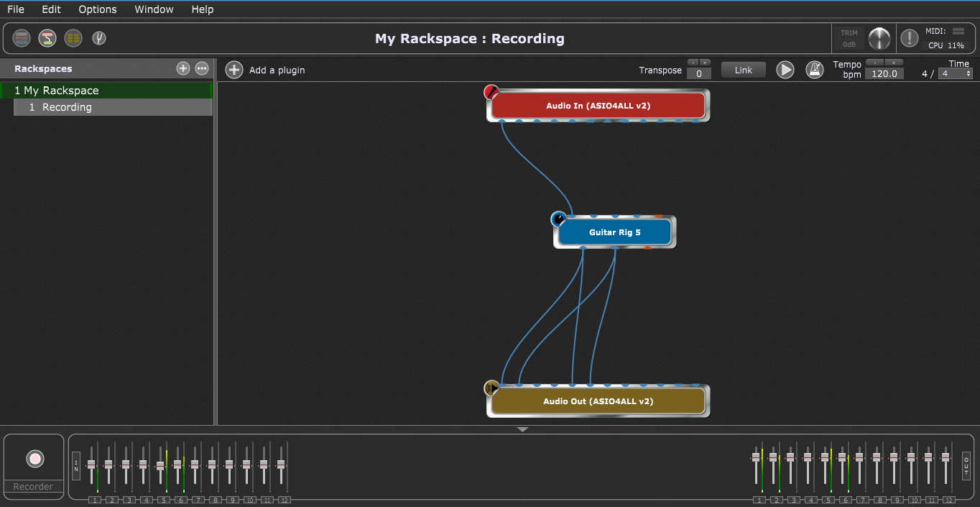Click input channel 6 number label
The image size is (980, 507).
pyautogui.click(x=180, y=500)
